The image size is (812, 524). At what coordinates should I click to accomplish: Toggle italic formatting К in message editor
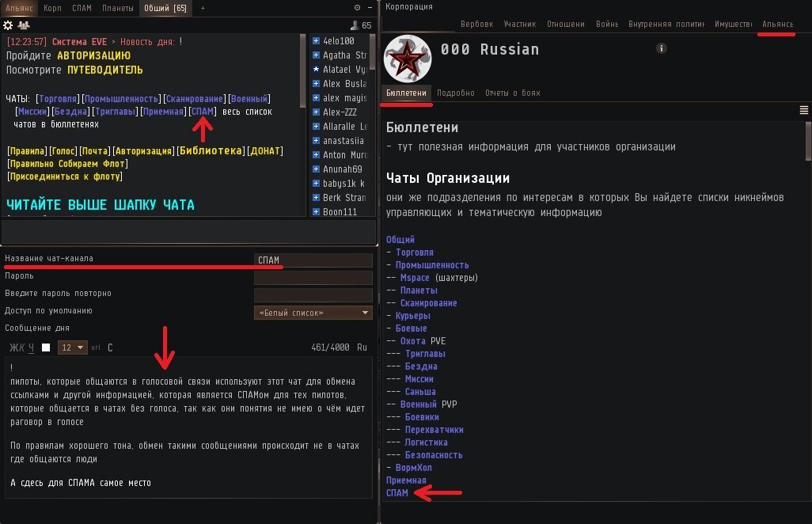click(21, 347)
